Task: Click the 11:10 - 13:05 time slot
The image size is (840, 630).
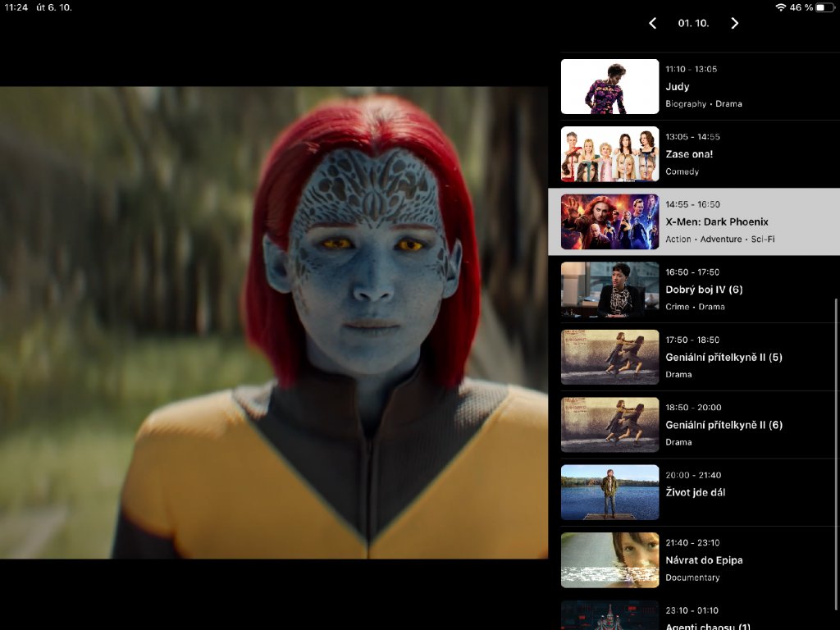Action: (691, 69)
